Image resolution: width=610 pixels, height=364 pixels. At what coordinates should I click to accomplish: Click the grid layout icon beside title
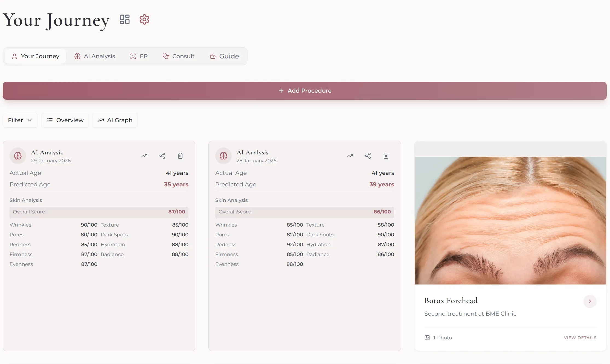tap(125, 19)
